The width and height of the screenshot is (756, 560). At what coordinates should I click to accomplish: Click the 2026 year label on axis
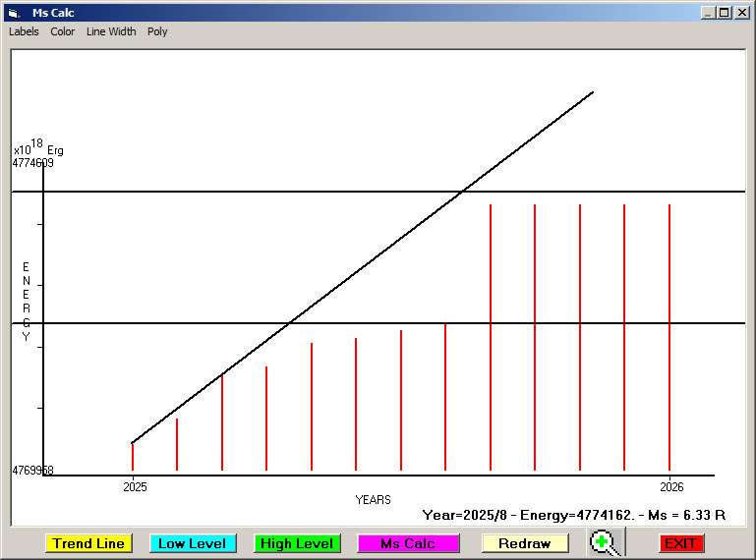(x=671, y=486)
